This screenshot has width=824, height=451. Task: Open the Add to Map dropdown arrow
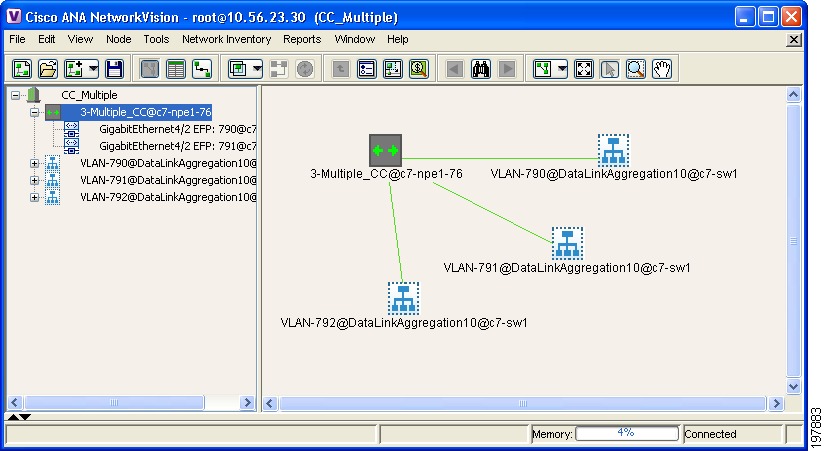(x=93, y=69)
